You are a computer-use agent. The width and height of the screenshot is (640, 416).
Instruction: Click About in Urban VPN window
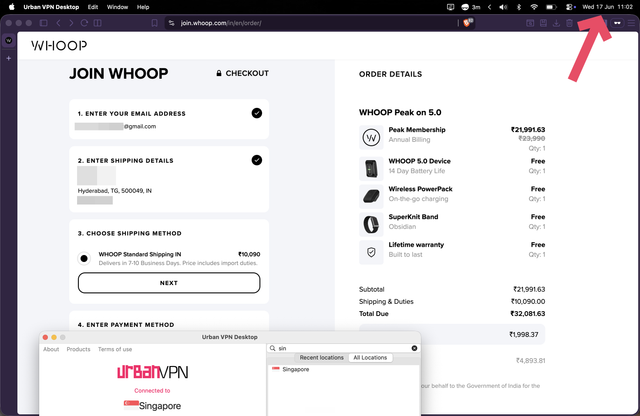pos(51,349)
